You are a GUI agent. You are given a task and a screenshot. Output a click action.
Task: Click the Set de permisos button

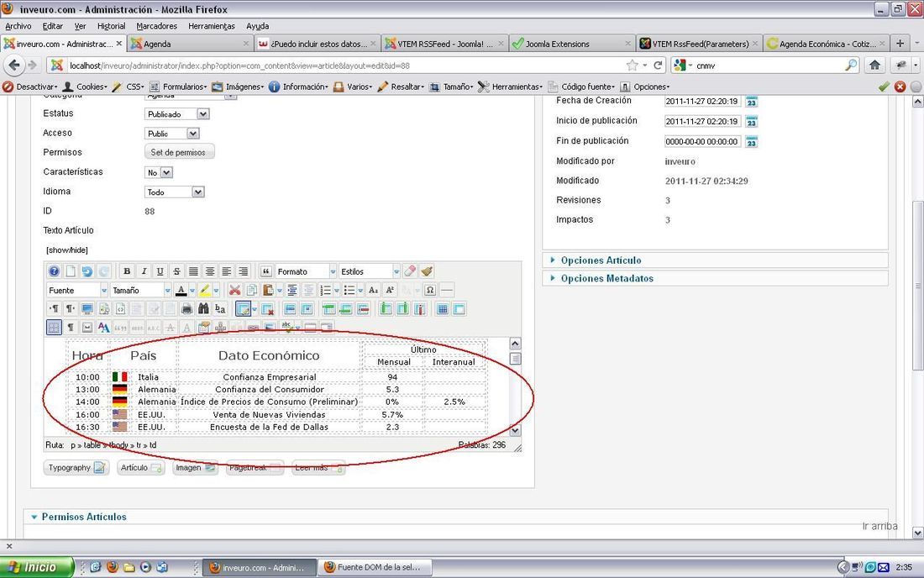click(179, 152)
